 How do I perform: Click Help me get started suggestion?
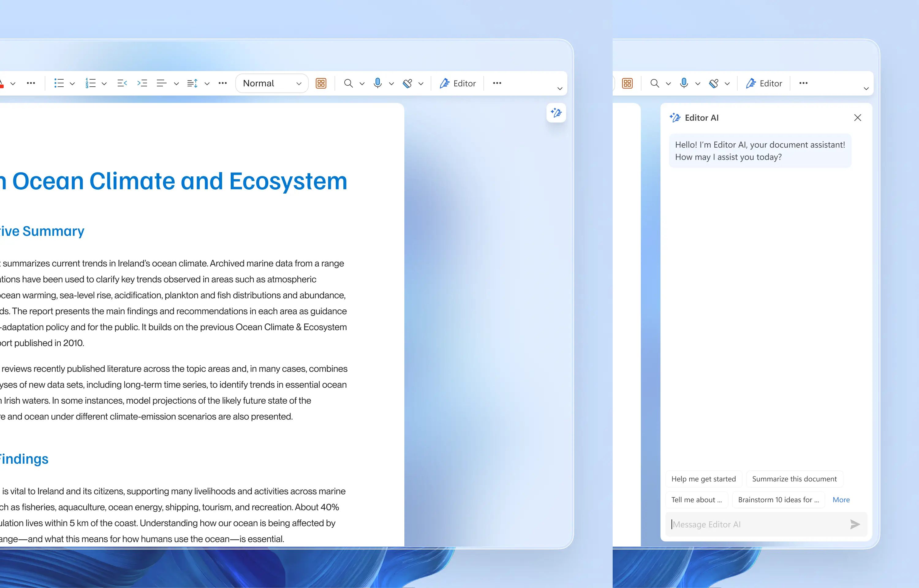tap(703, 479)
